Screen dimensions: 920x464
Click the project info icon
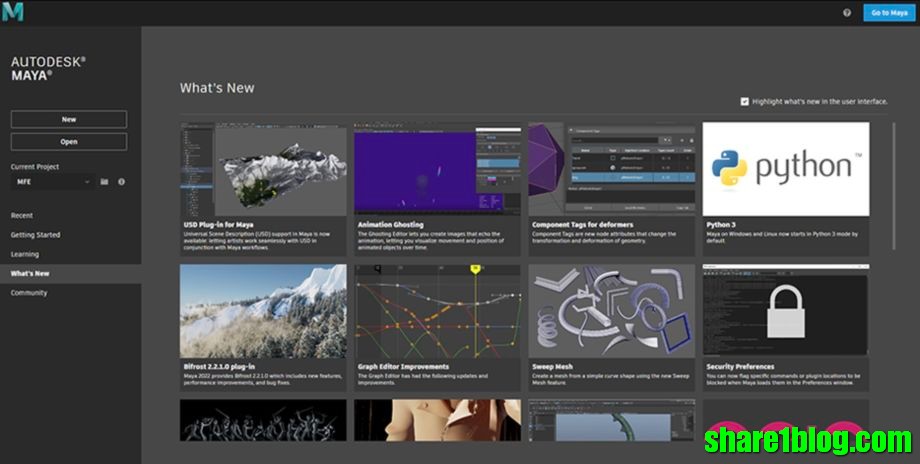coord(121,182)
